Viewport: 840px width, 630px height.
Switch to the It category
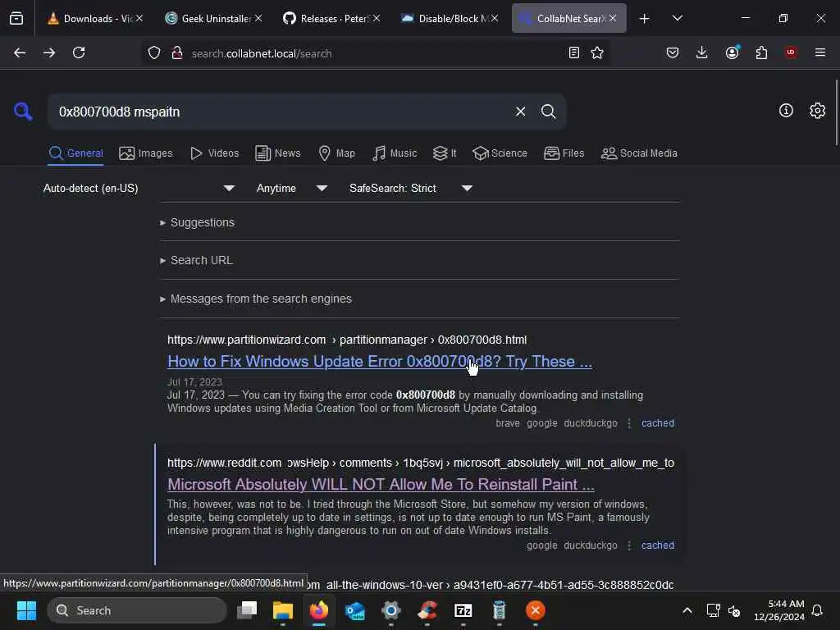445,153
